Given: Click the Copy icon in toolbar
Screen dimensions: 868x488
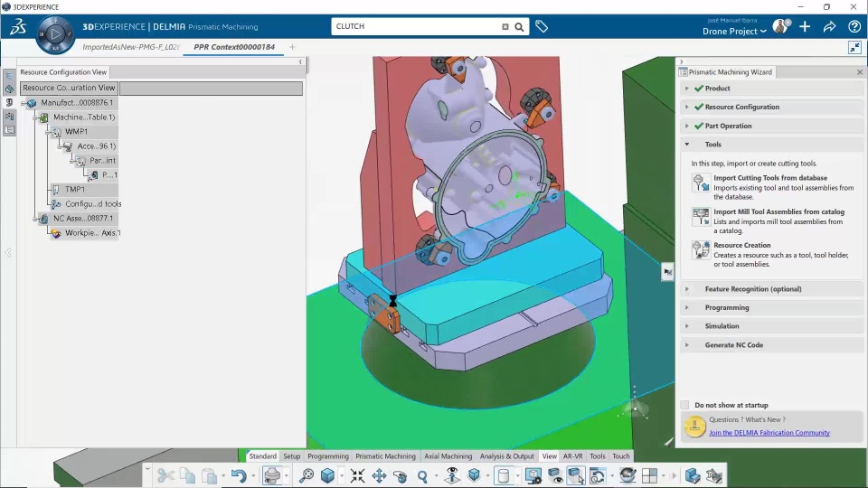Looking at the screenshot, I should point(187,476).
